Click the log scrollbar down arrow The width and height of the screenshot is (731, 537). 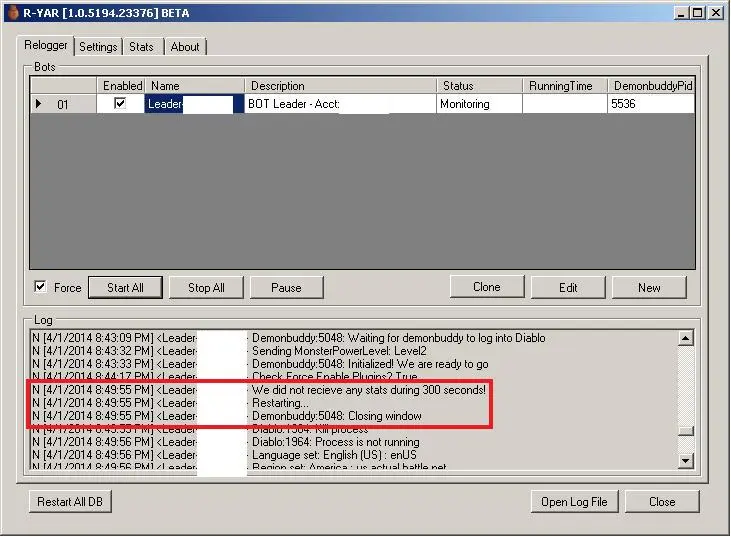(x=685, y=461)
